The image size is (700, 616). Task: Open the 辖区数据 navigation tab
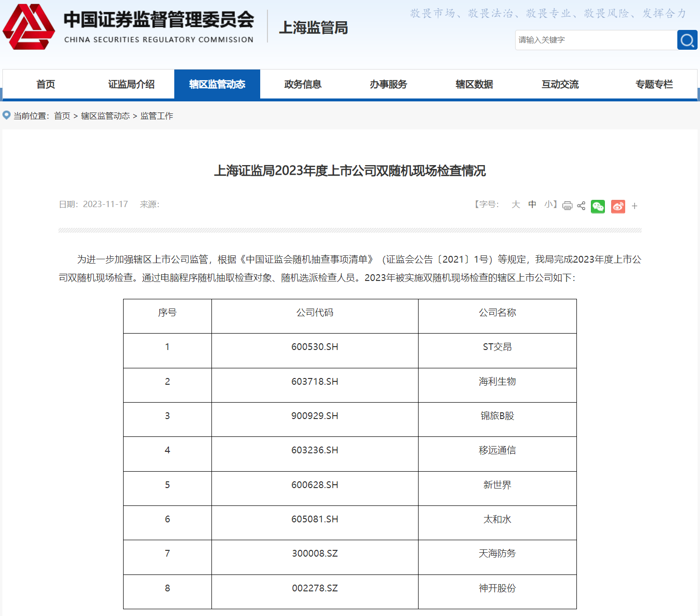(x=475, y=84)
